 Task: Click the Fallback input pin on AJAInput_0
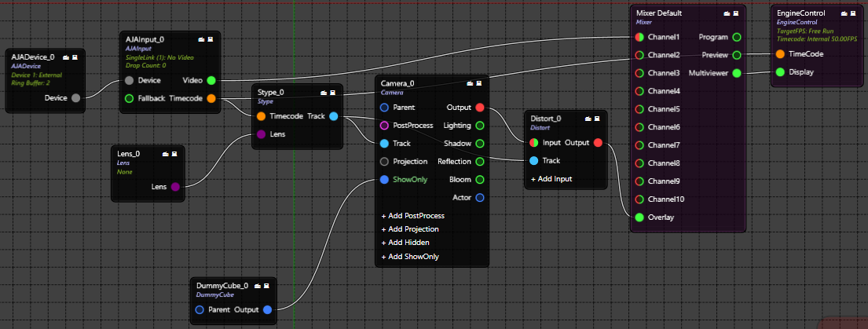point(129,98)
